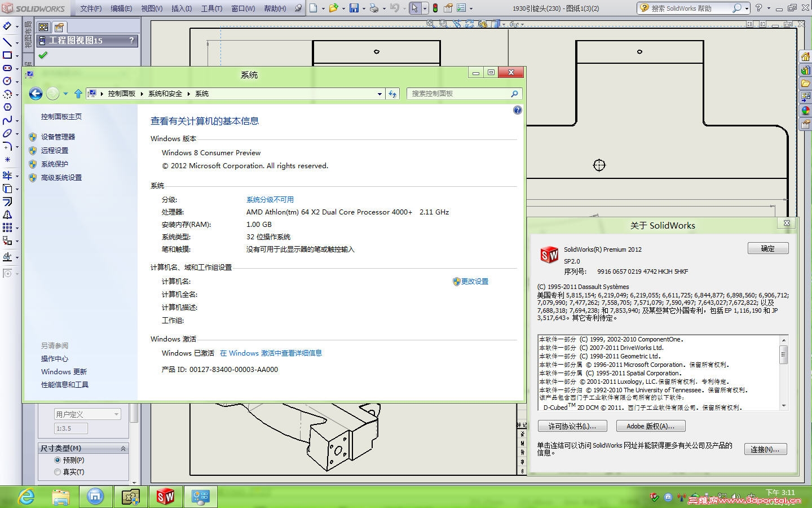Click the Open file folder icon
Image resolution: width=812 pixels, height=508 pixels.
tap(333, 8)
